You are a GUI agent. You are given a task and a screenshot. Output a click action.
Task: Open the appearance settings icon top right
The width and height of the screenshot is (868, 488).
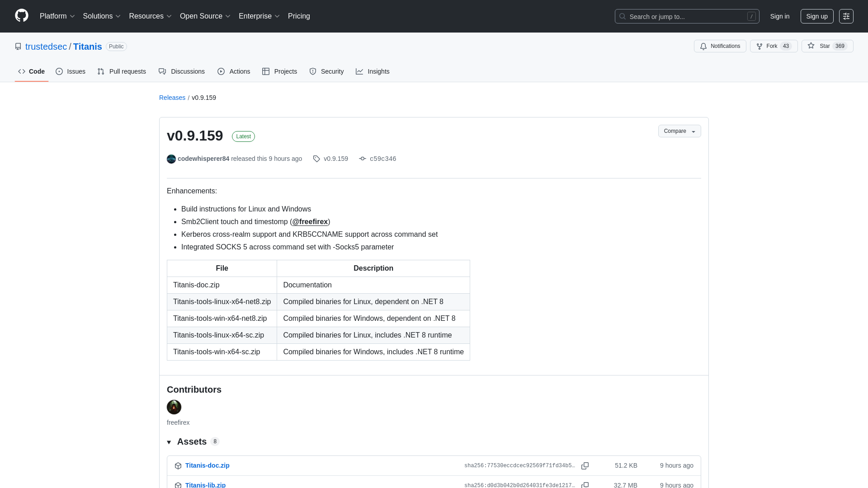point(846,16)
